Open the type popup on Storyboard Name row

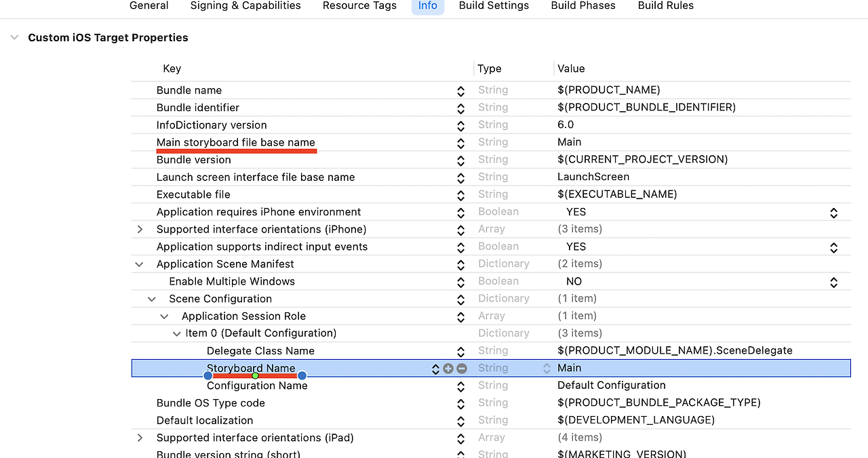click(x=546, y=369)
